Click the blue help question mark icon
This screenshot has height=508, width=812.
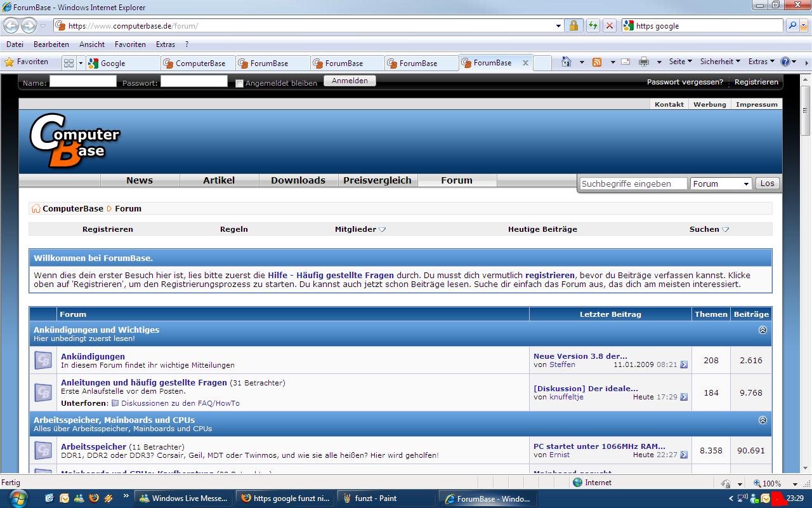[785, 62]
